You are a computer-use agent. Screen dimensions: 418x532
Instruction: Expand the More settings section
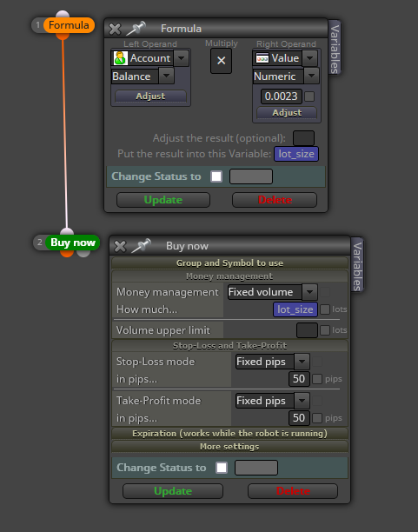(x=229, y=447)
